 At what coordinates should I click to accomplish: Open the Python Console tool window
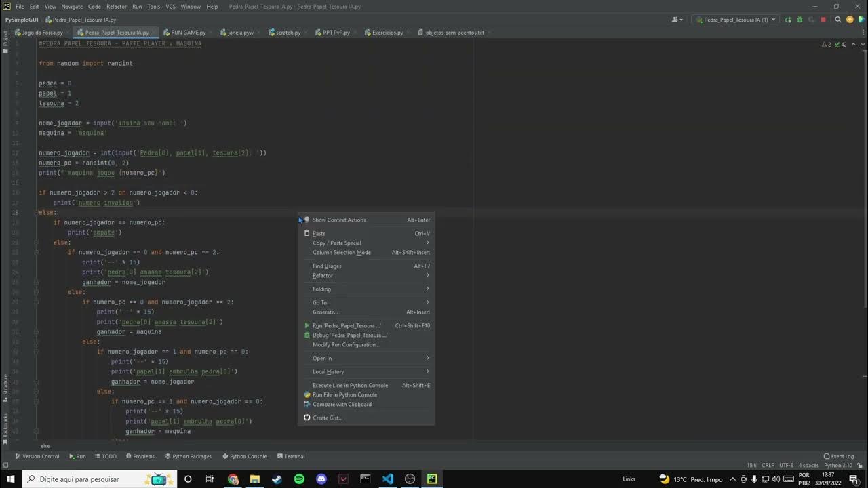point(244,456)
